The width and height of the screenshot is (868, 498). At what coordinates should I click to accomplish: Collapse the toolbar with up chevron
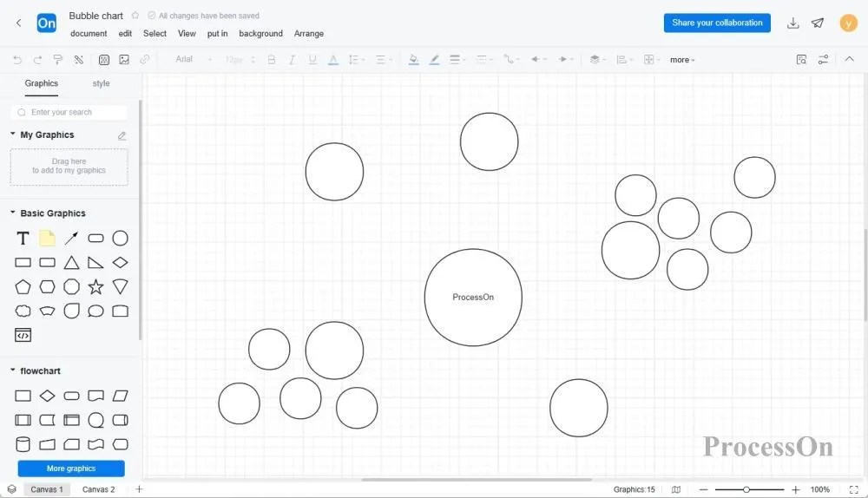[849, 59]
